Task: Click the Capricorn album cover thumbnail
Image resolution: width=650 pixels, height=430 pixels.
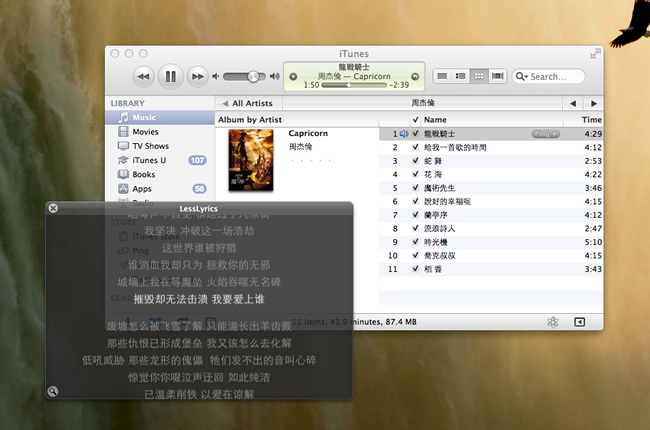Action: pos(251,160)
